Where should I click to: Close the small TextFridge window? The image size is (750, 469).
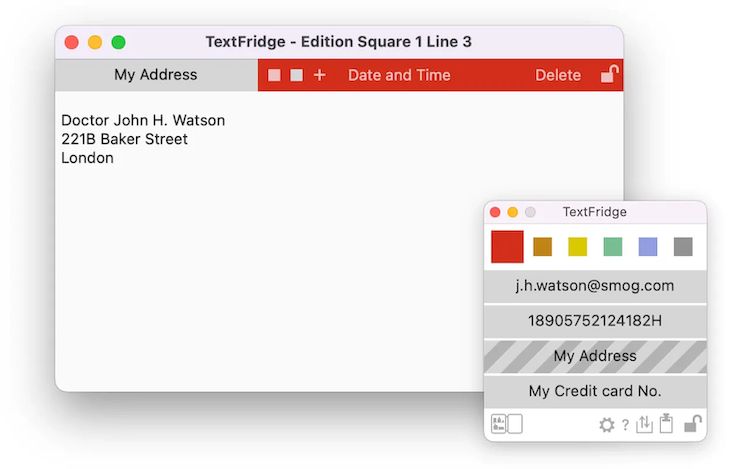pyautogui.click(x=495, y=212)
